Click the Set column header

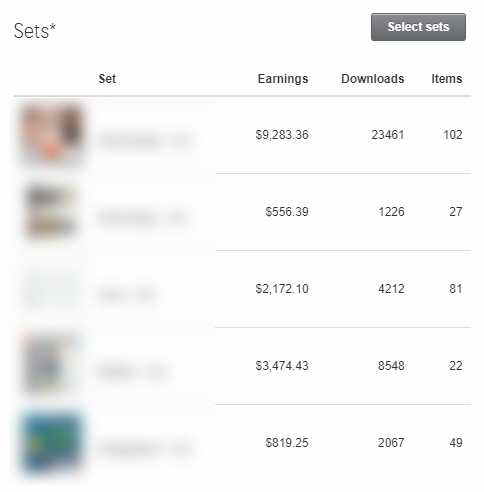(107, 79)
